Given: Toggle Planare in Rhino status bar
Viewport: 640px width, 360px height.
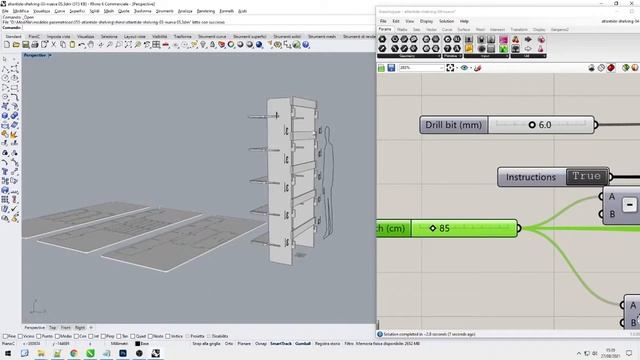Looking at the screenshot, I should pos(244,344).
